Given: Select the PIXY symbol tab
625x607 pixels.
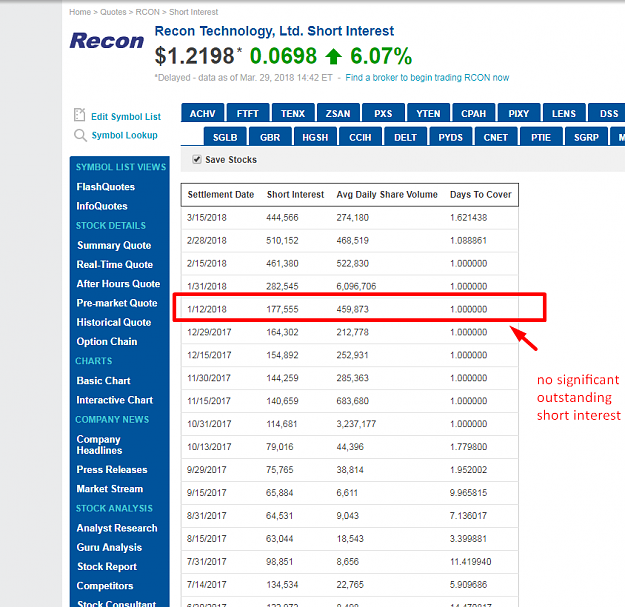Looking at the screenshot, I should coord(519,113).
